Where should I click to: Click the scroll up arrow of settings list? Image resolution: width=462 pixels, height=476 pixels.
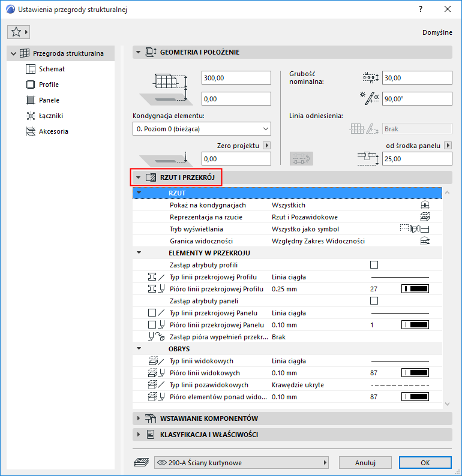(447, 192)
